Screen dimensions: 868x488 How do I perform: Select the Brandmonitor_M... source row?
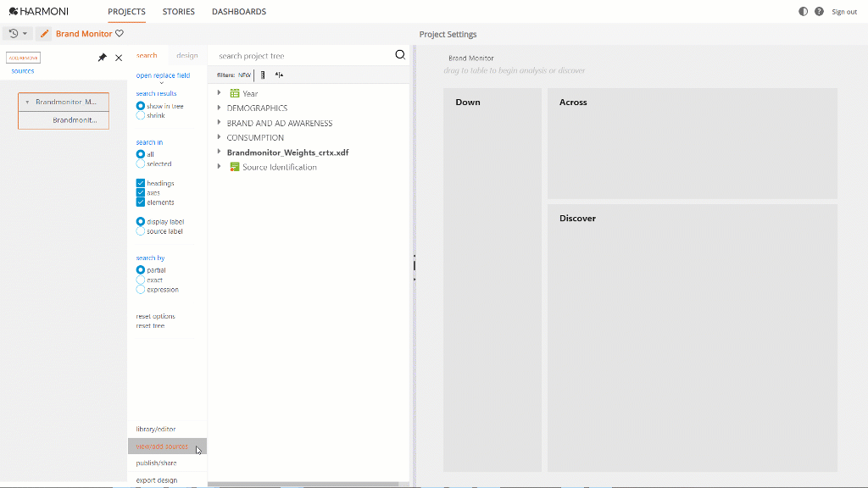pos(64,102)
